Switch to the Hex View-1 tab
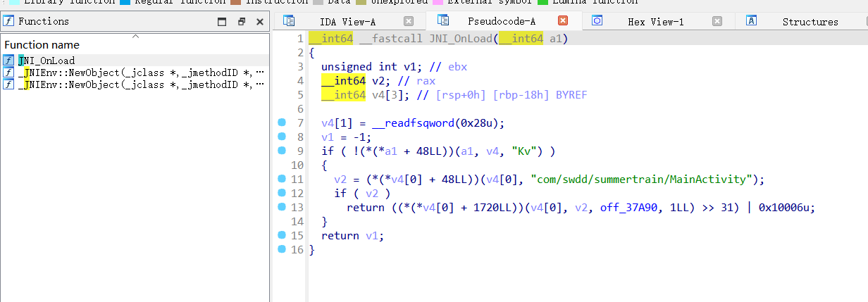The width and height of the screenshot is (868, 302). tap(655, 22)
